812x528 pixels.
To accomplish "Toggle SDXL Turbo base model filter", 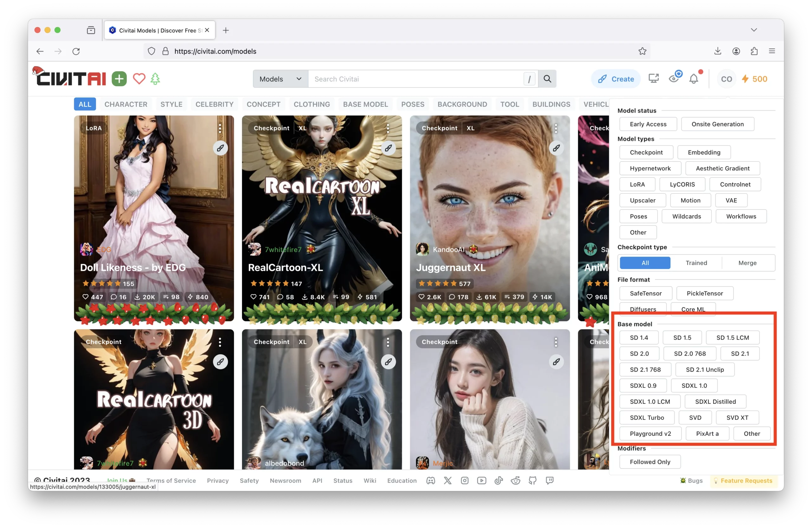I will pyautogui.click(x=647, y=418).
